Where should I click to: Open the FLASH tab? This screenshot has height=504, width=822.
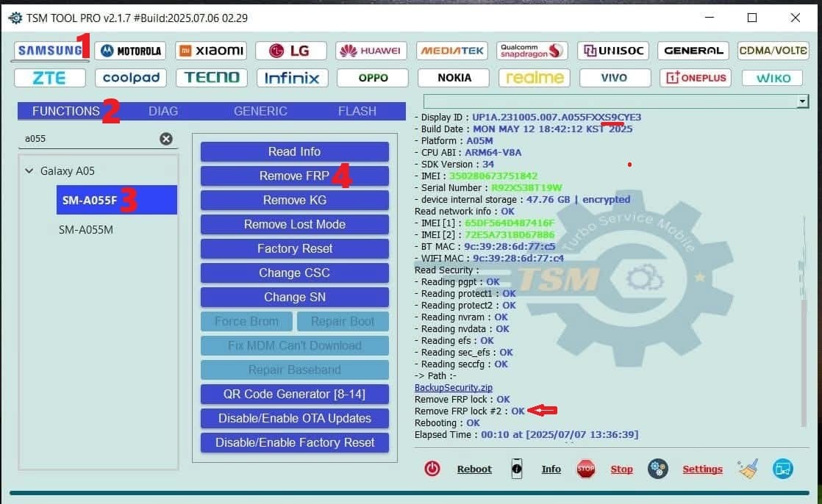point(357,111)
